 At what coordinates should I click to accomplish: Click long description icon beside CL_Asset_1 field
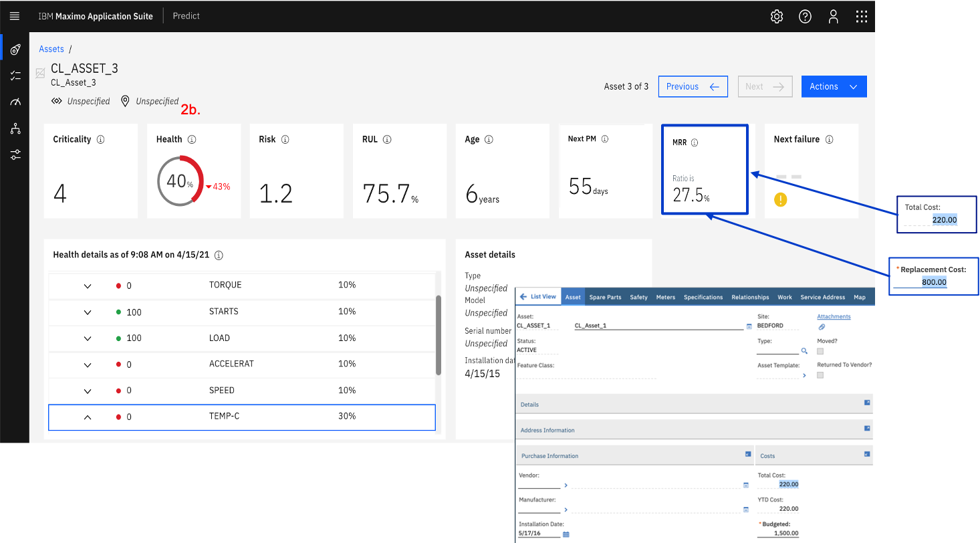(749, 326)
